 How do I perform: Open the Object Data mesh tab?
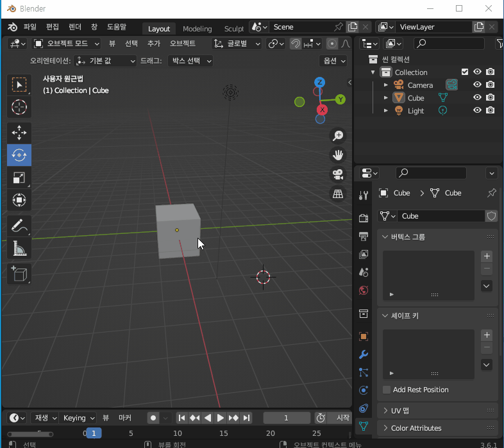tap(363, 426)
